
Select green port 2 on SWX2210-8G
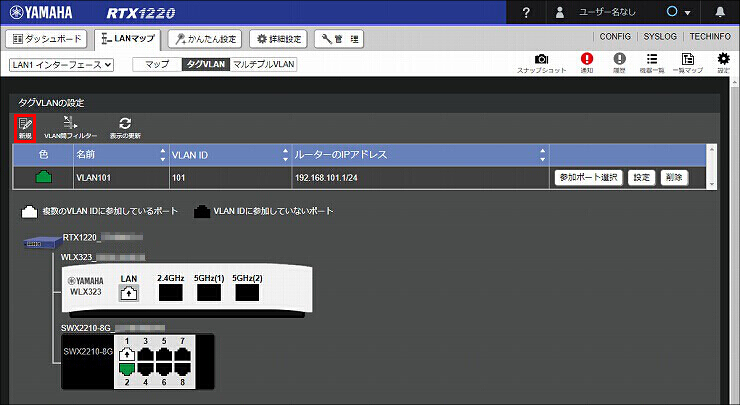(x=127, y=370)
